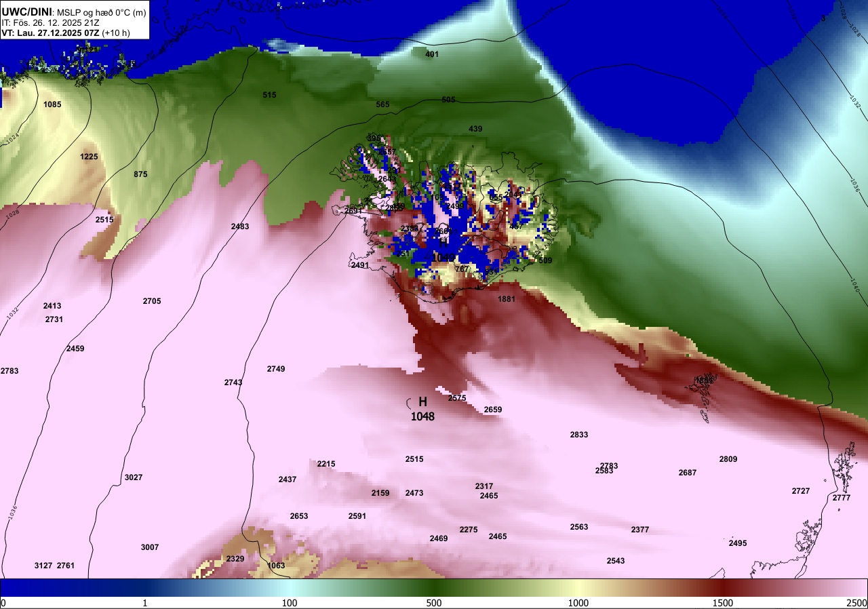
Task: Click the height value '2653'
Action: click(299, 516)
